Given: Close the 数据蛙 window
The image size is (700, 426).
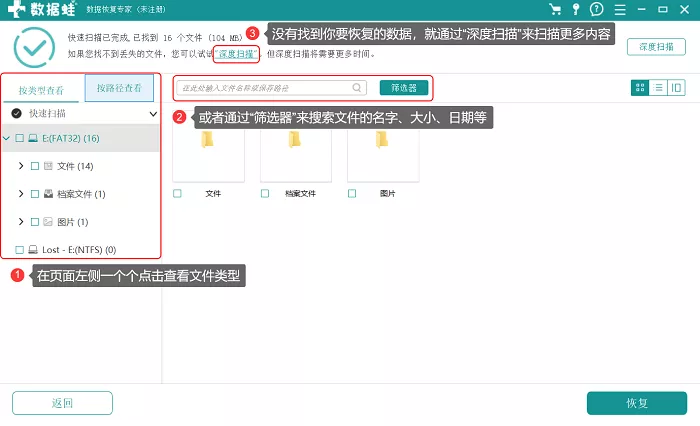Looking at the screenshot, I should point(684,9).
